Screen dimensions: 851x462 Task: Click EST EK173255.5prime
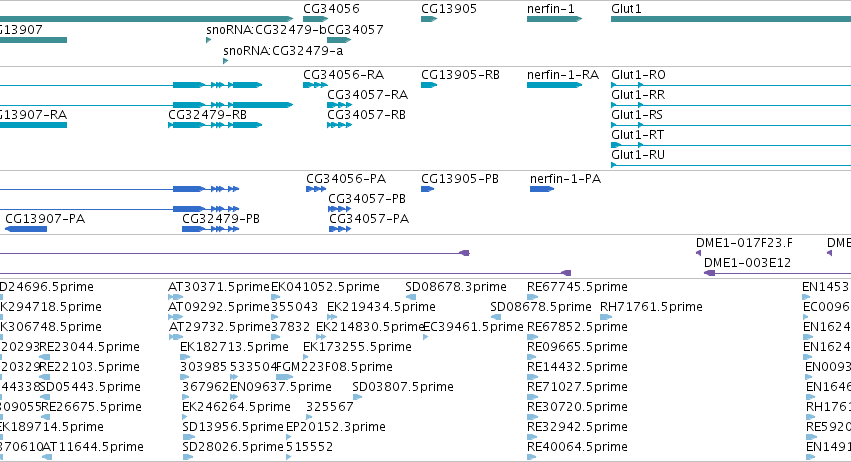point(357,347)
